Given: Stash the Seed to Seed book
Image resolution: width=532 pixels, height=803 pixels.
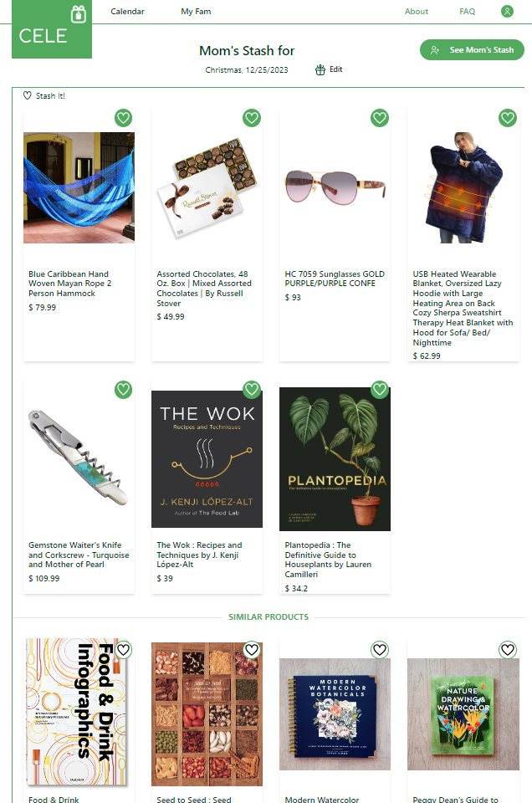Looking at the screenshot, I should pyautogui.click(x=252, y=650).
